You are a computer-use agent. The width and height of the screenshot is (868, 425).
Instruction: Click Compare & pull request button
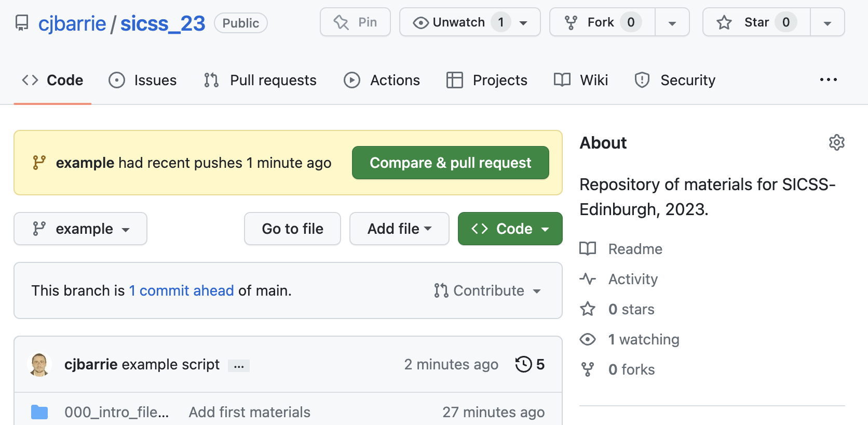click(x=451, y=163)
